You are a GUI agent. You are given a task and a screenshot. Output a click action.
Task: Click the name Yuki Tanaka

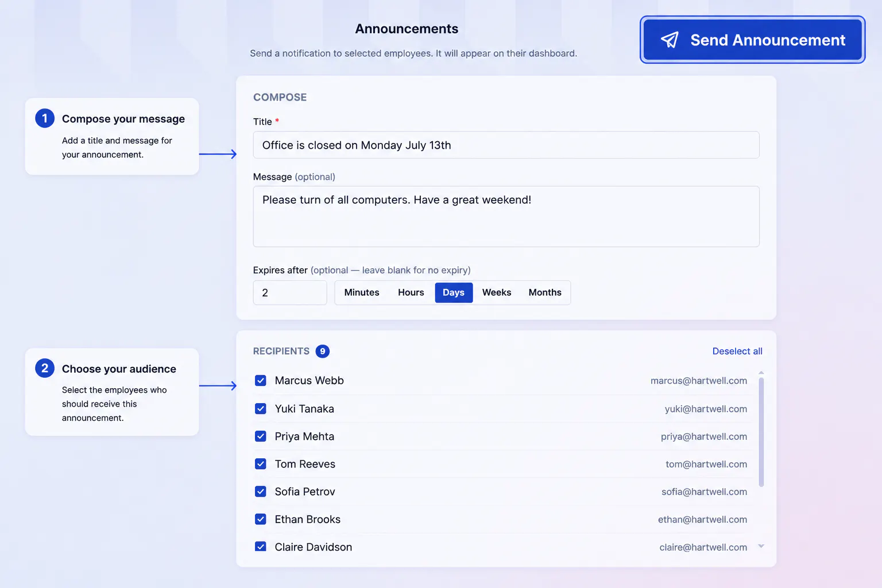tap(304, 409)
